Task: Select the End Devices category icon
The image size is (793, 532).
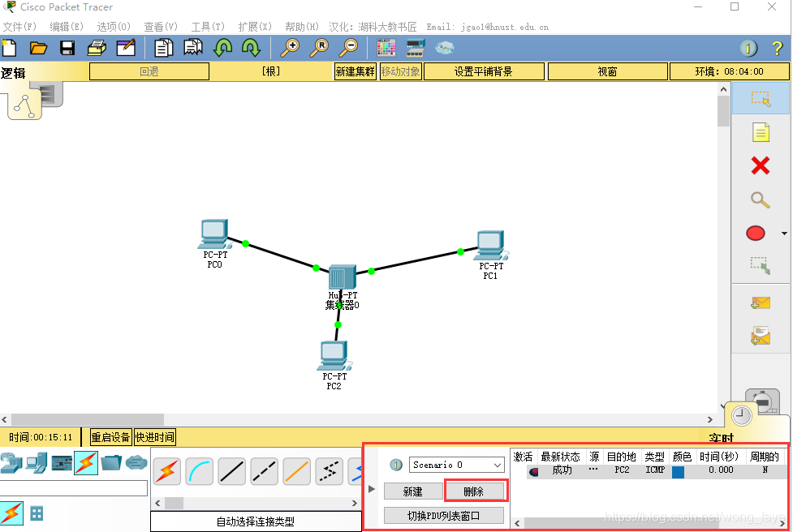Action: click(x=37, y=462)
